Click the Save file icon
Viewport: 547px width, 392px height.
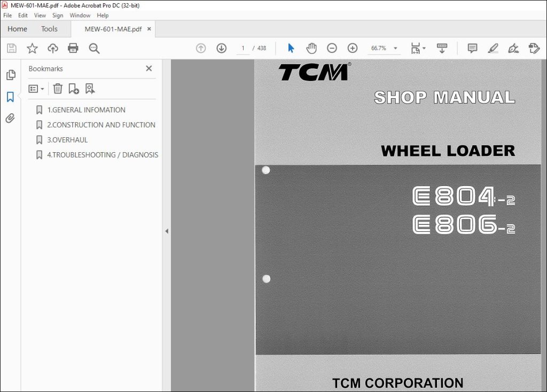pos(12,48)
